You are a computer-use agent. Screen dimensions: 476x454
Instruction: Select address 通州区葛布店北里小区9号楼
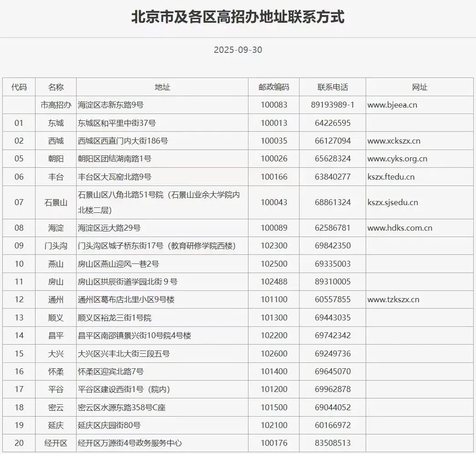click(x=126, y=299)
